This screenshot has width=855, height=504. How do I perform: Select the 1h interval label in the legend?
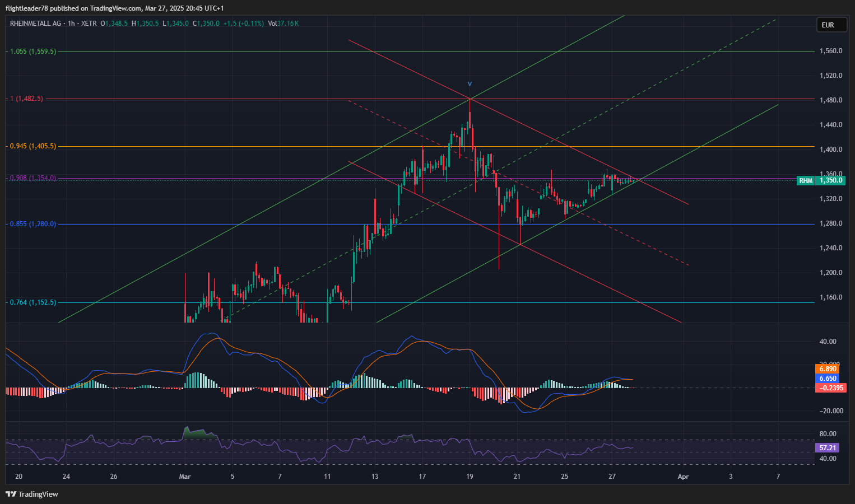tap(71, 24)
